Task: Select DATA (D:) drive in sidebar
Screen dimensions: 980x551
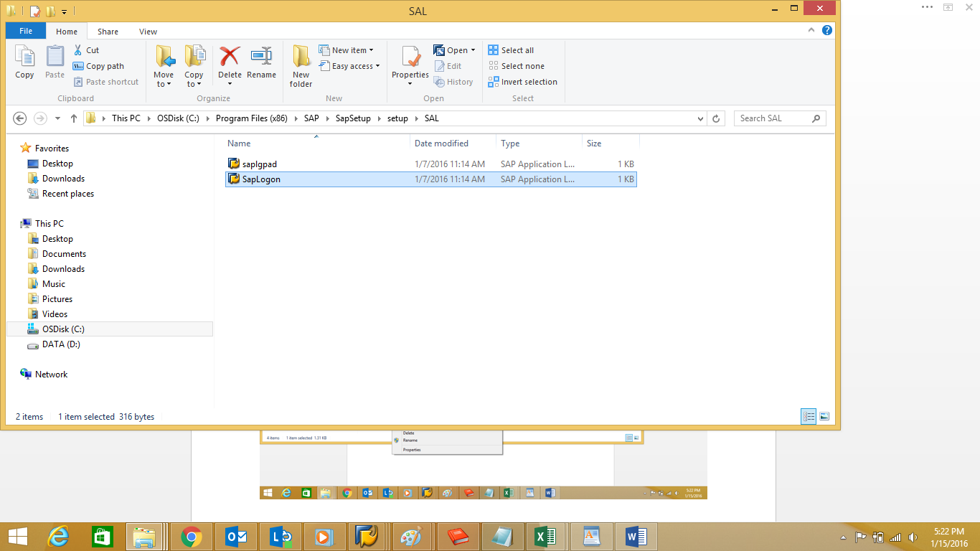Action: [61, 344]
